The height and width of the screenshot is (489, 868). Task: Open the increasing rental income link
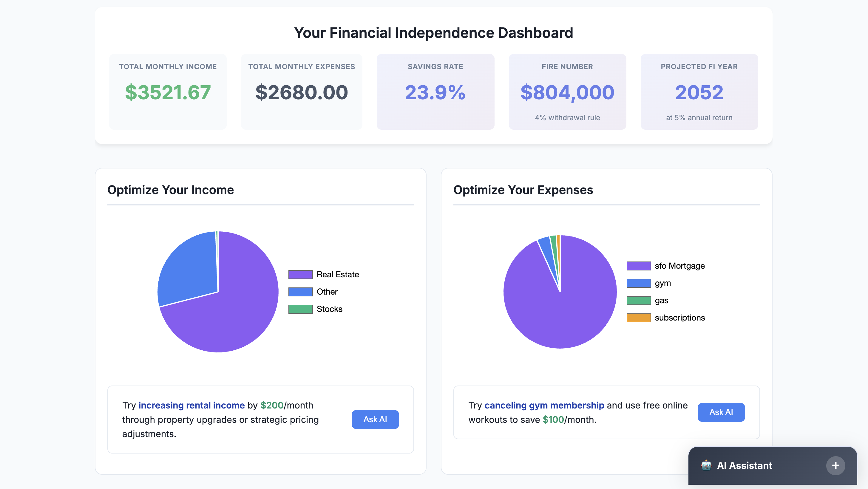click(191, 406)
